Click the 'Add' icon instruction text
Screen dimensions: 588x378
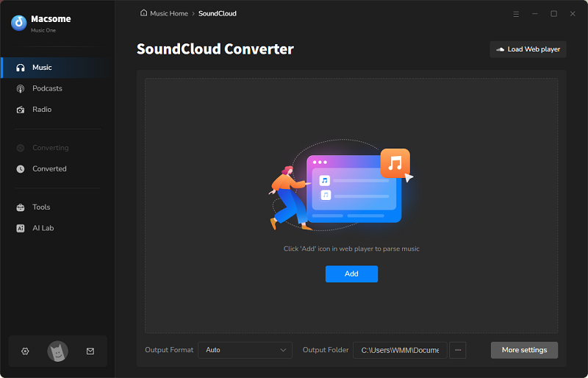(x=351, y=249)
